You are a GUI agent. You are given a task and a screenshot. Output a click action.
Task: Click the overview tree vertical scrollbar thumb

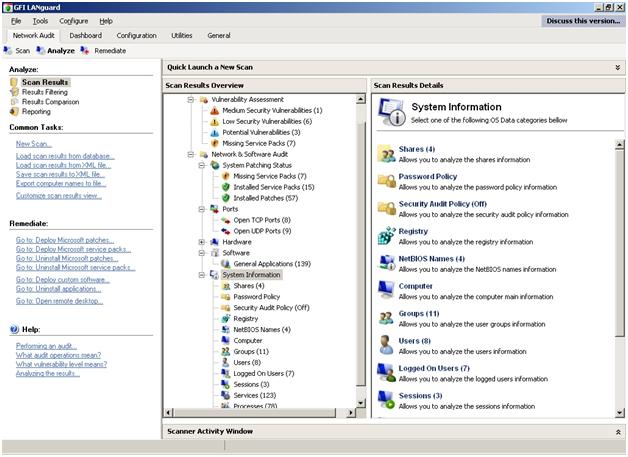(x=361, y=252)
